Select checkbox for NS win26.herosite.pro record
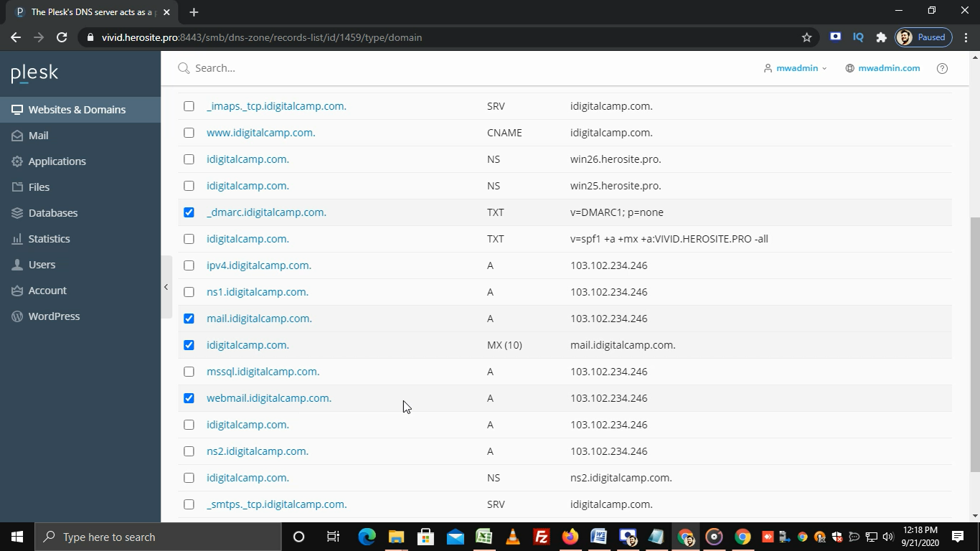 [189, 159]
